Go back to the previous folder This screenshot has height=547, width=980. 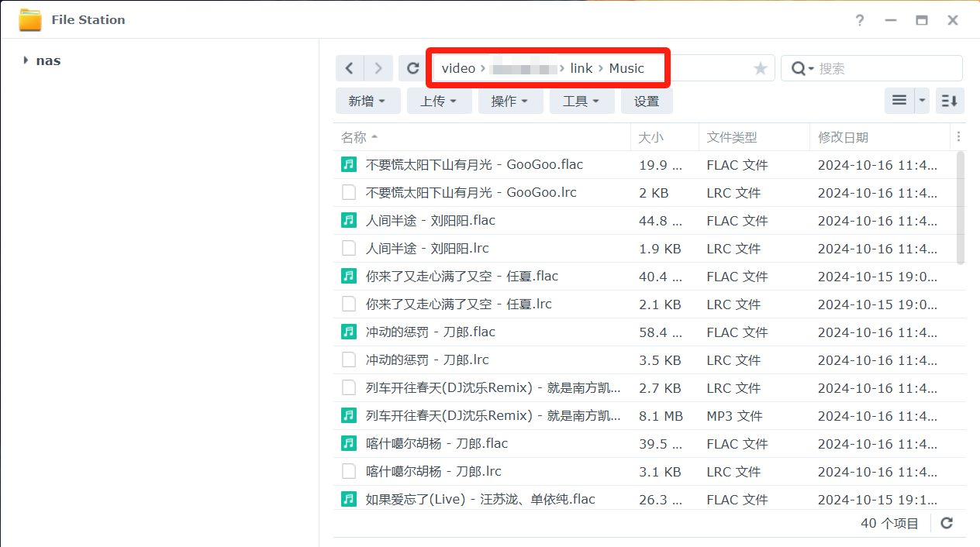coord(350,68)
